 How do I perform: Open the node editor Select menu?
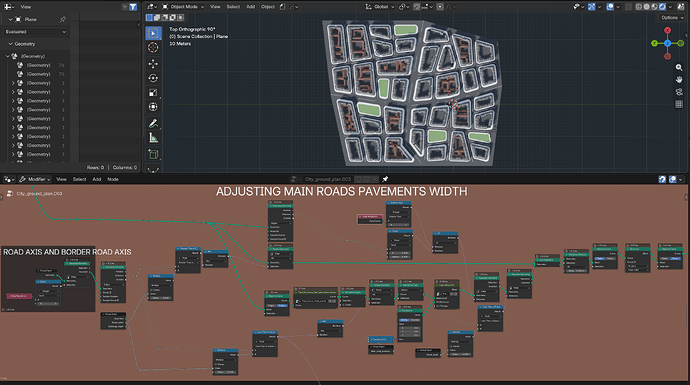tap(80, 179)
